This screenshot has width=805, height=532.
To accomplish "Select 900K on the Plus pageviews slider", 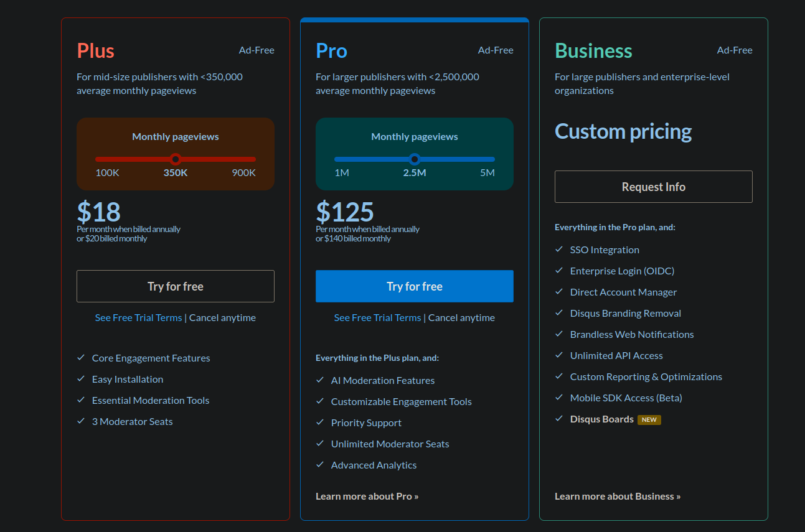I will click(x=243, y=172).
